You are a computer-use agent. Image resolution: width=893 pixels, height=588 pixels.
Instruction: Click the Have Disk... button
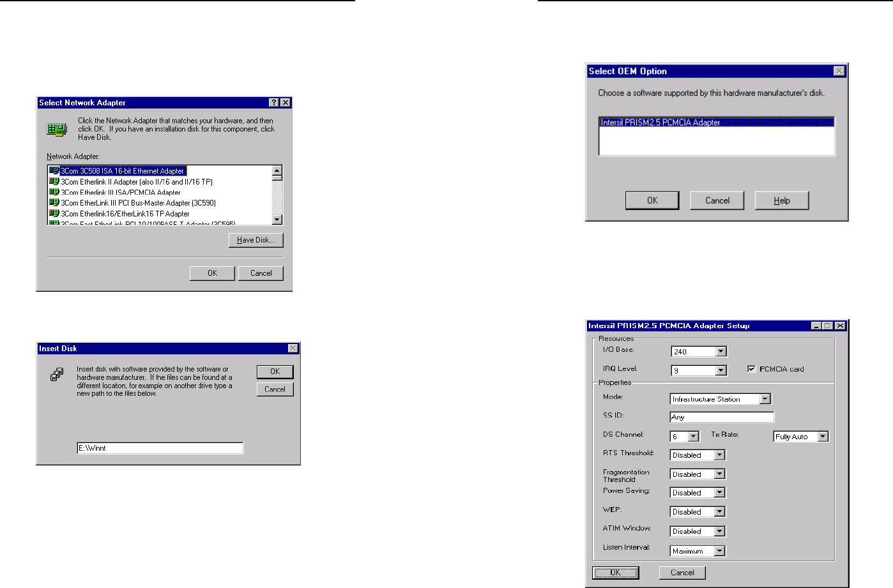click(x=256, y=240)
